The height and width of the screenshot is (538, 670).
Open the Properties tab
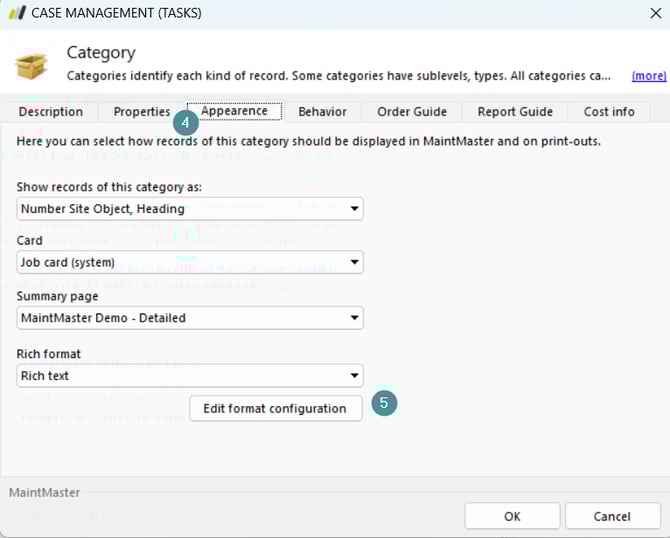(x=141, y=112)
